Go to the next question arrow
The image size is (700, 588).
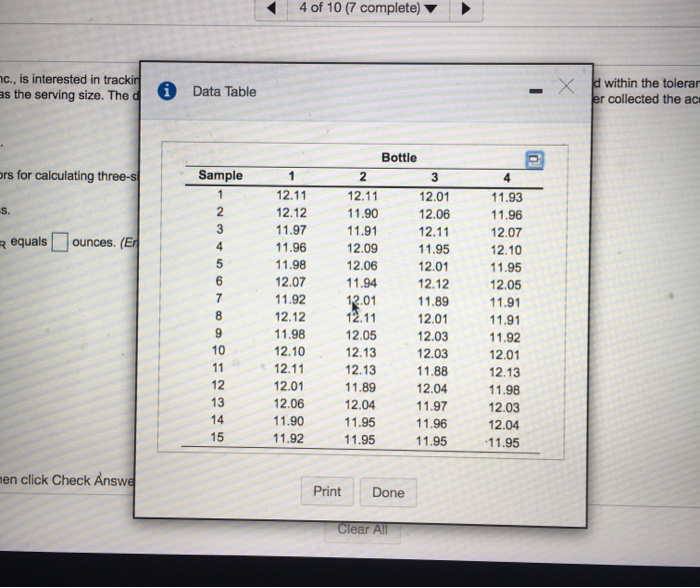pyautogui.click(x=466, y=8)
